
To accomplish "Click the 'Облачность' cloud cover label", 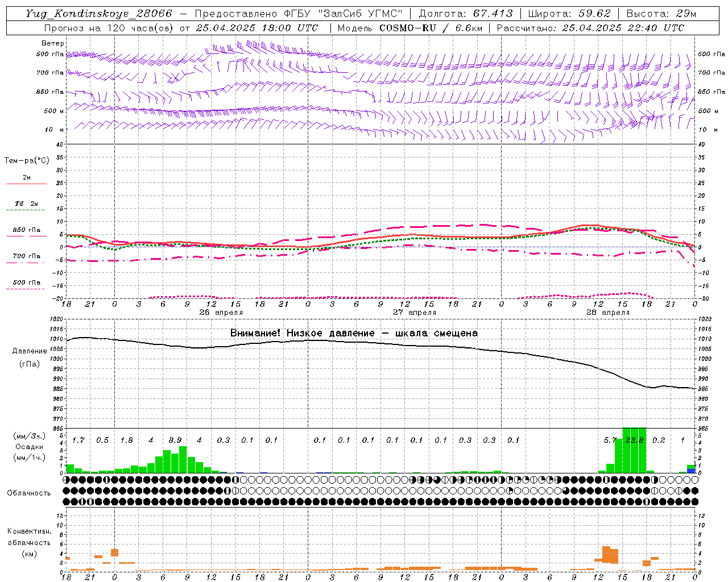I will click(29, 493).
